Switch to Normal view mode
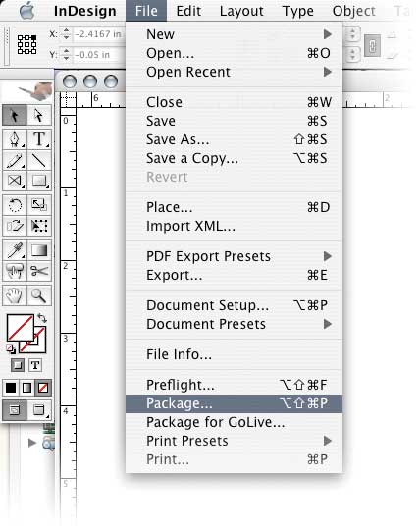 tap(15, 410)
